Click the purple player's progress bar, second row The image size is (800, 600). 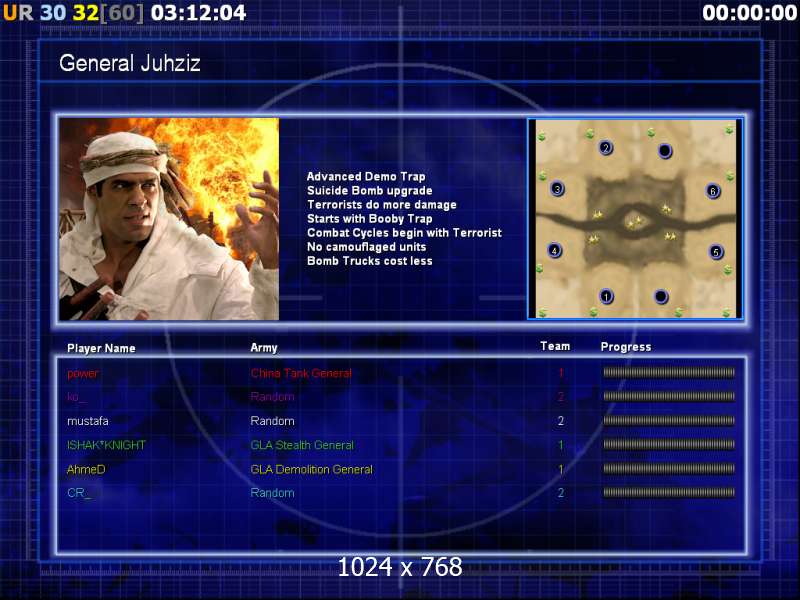click(669, 396)
